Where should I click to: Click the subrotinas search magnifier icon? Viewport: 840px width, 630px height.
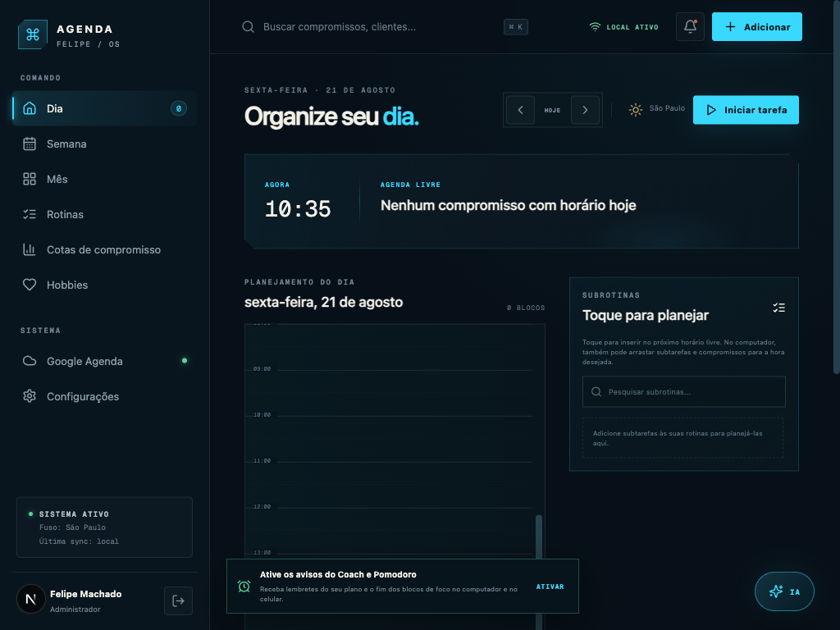pos(596,391)
